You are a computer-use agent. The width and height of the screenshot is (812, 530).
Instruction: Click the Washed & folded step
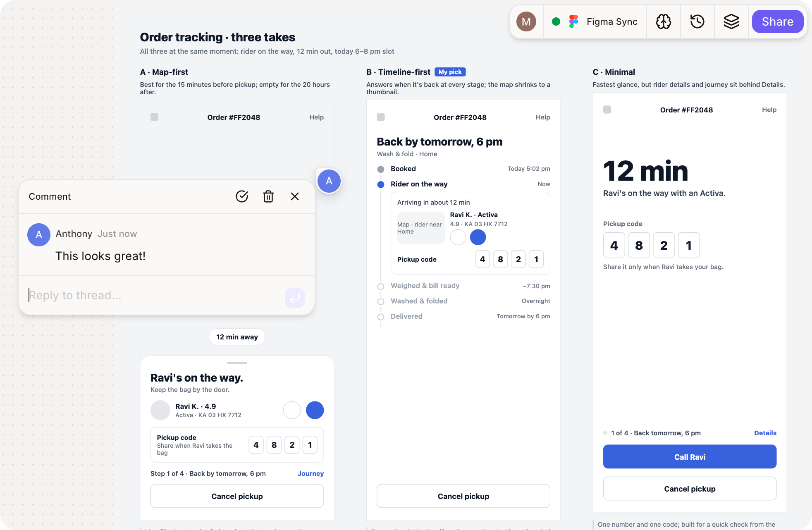point(463,301)
